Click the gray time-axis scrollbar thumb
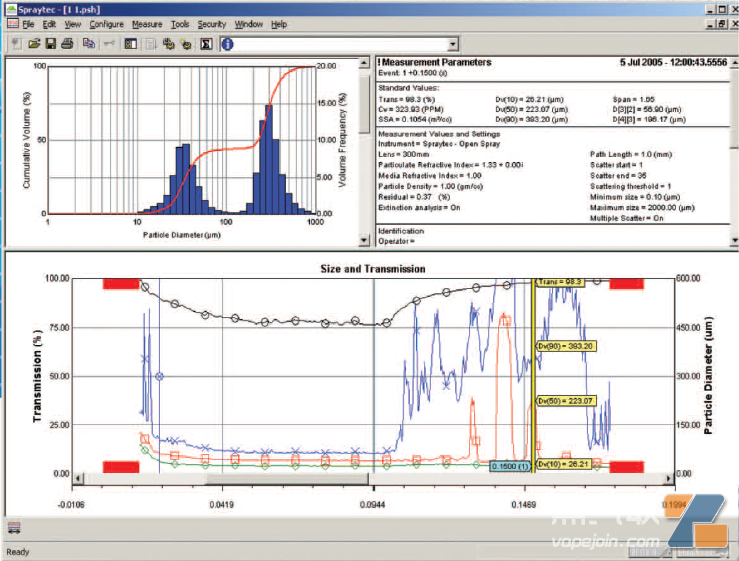Image resolution: width=739 pixels, height=561 pixels. tap(288, 478)
